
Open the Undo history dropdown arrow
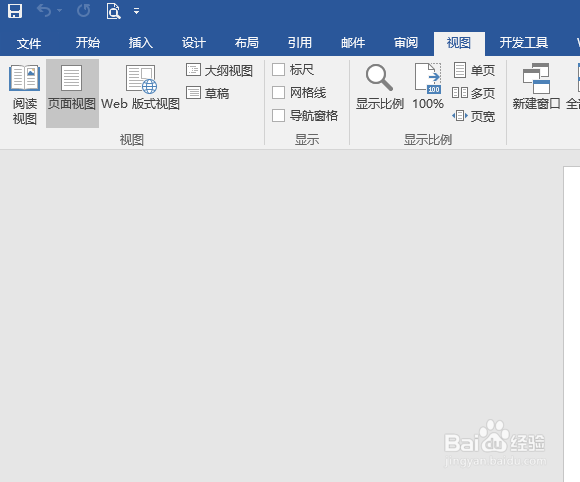pyautogui.click(x=59, y=11)
